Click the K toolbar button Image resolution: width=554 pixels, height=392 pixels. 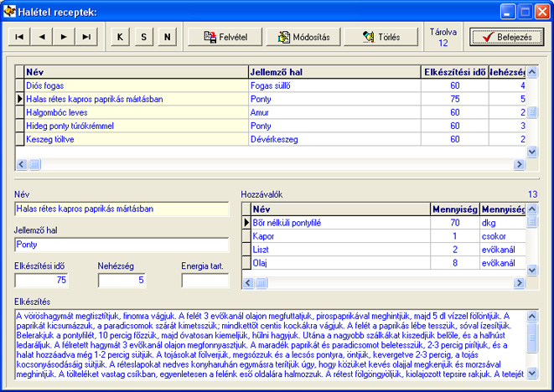120,37
